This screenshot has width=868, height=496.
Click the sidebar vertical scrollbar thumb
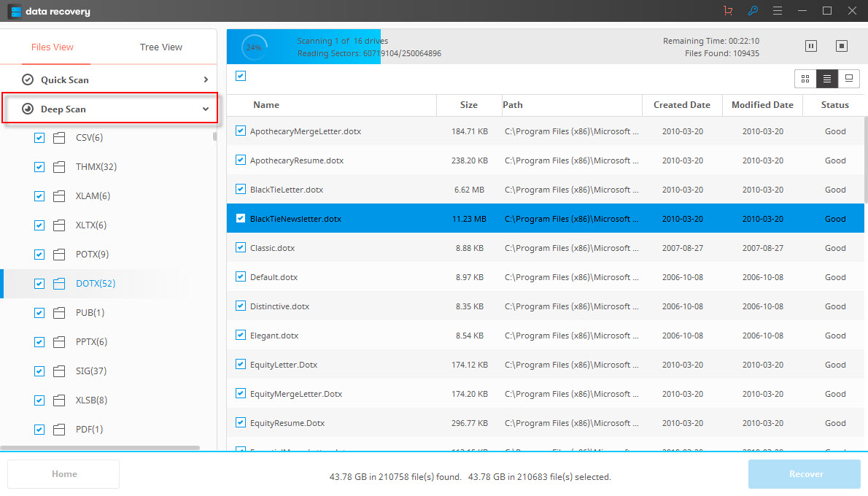click(214, 136)
